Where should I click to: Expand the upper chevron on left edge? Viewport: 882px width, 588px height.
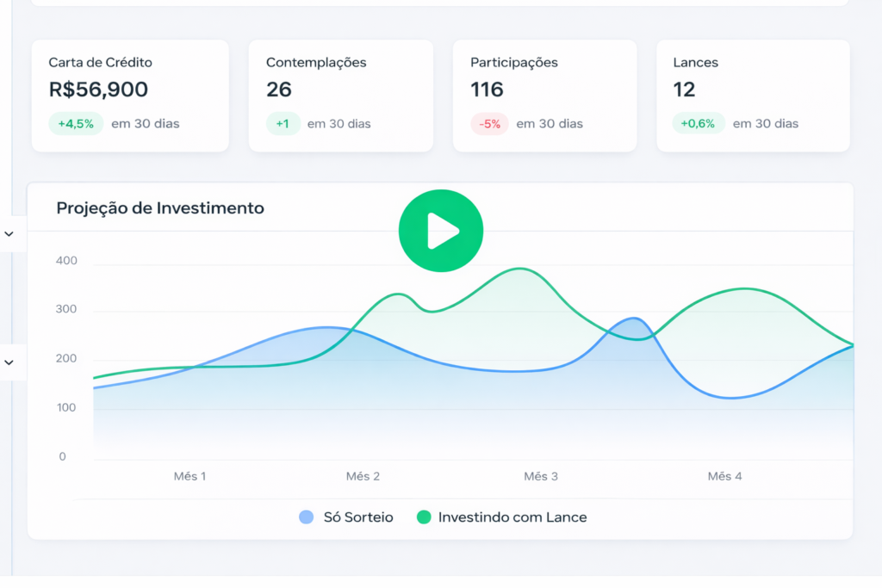tap(9, 234)
